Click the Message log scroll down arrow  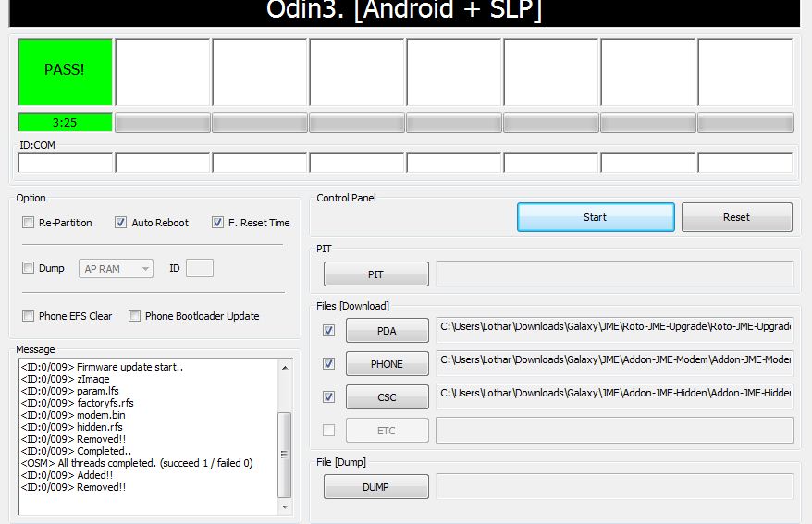coord(285,507)
